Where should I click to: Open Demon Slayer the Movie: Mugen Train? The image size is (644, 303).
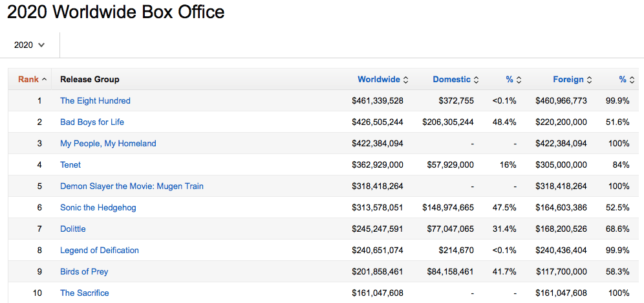pyautogui.click(x=132, y=186)
